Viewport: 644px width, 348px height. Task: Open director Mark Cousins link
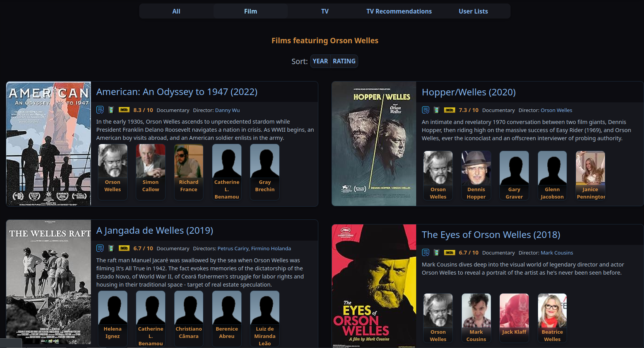tap(557, 253)
